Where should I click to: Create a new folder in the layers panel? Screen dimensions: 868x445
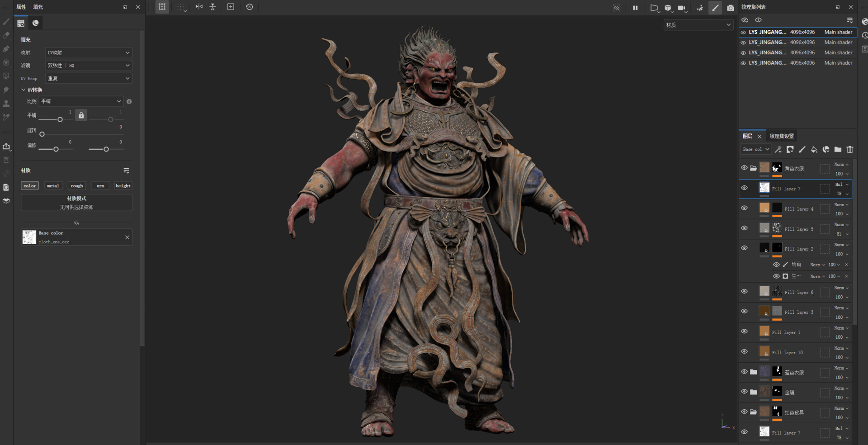[x=837, y=149]
